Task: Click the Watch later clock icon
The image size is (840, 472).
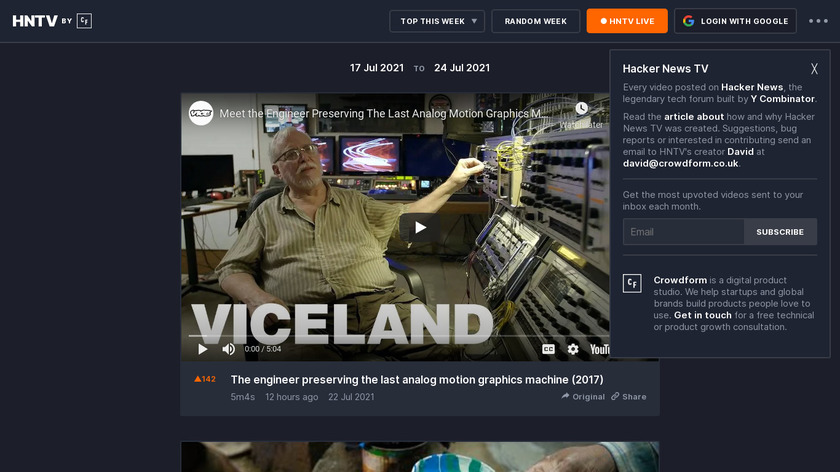Action: coord(581,109)
